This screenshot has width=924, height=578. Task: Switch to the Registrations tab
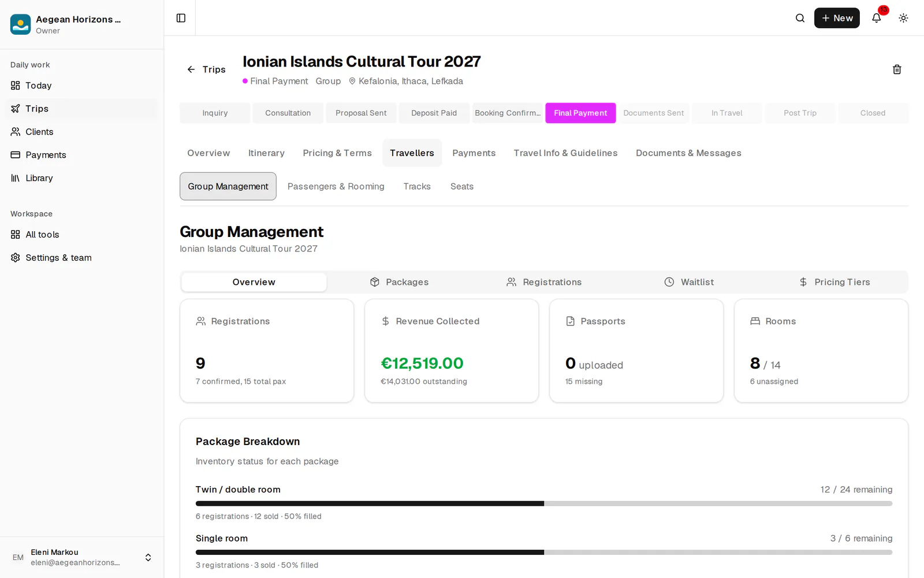pyautogui.click(x=544, y=282)
